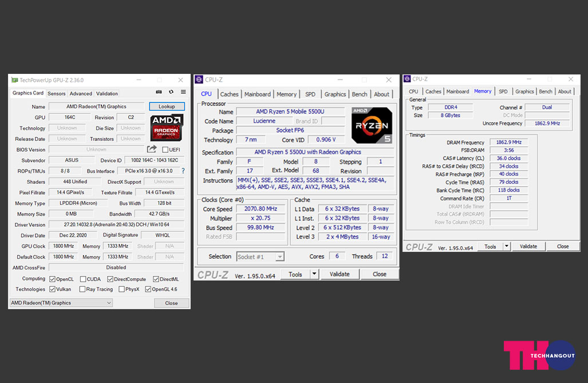Open the Validation tab in GPU-Z
The image size is (588, 383).
point(107,93)
